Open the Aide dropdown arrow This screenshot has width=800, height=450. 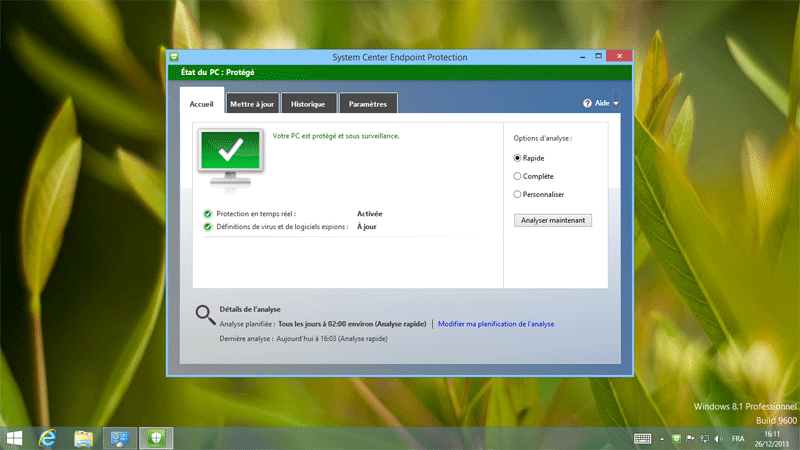(x=616, y=104)
